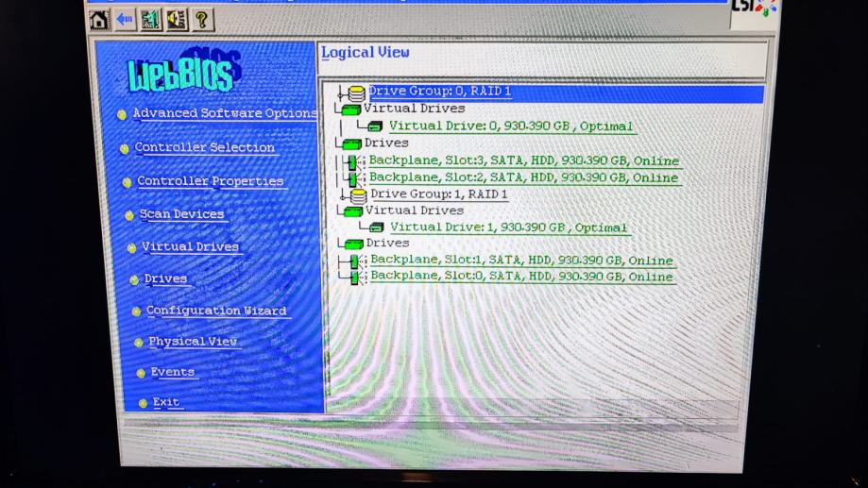This screenshot has width=868, height=488.
Task: Click Drives label under Drive Group 0
Action: point(386,143)
